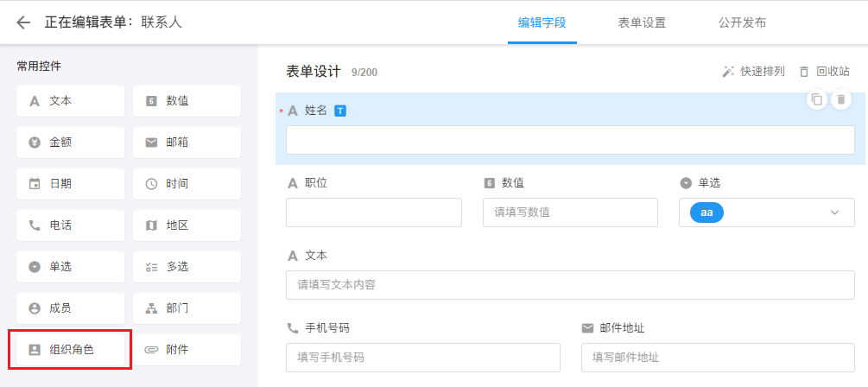The height and width of the screenshot is (387, 868).
Task: Focus the 手机号码 input field
Action: pyautogui.click(x=422, y=358)
